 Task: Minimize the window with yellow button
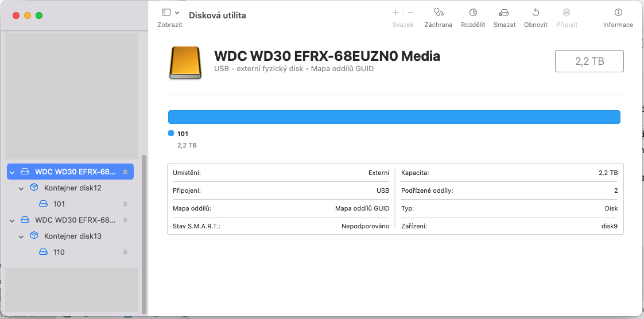28,15
